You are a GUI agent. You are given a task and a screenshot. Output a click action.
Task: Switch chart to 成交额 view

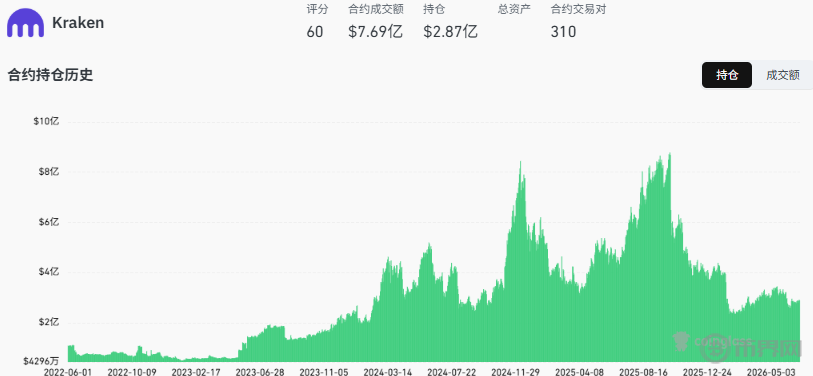coord(782,75)
